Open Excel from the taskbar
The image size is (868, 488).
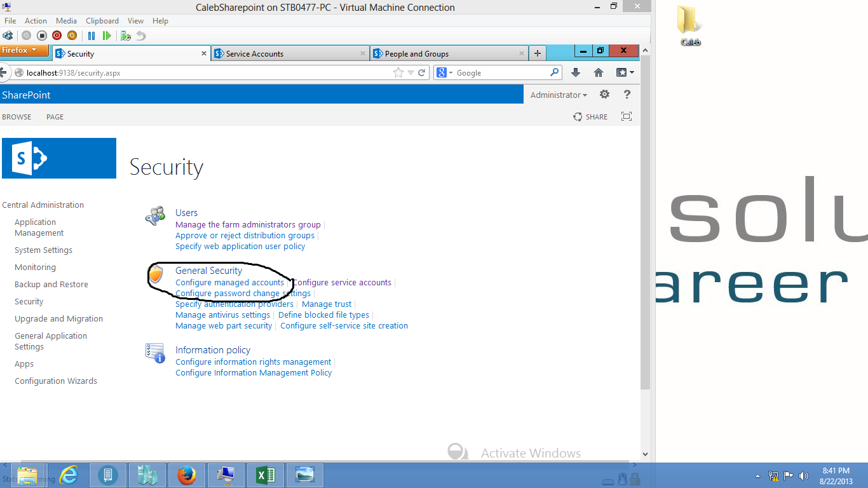[266, 475]
